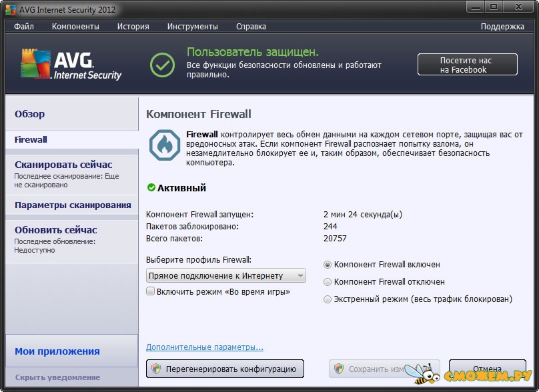Click shield icon on Сохранить изменения button
The width and height of the screenshot is (539, 392).
click(x=339, y=369)
